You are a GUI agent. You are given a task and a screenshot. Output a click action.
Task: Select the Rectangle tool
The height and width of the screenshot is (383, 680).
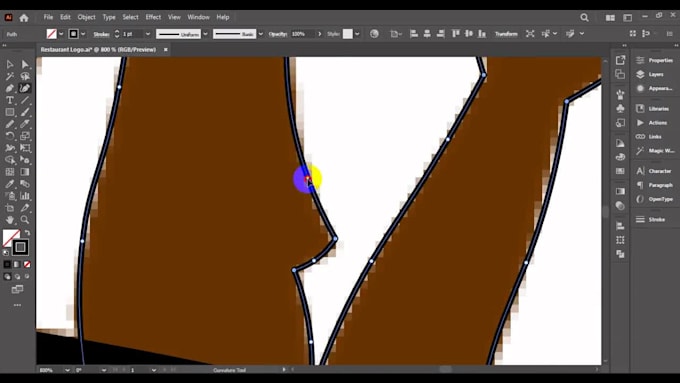click(x=10, y=112)
